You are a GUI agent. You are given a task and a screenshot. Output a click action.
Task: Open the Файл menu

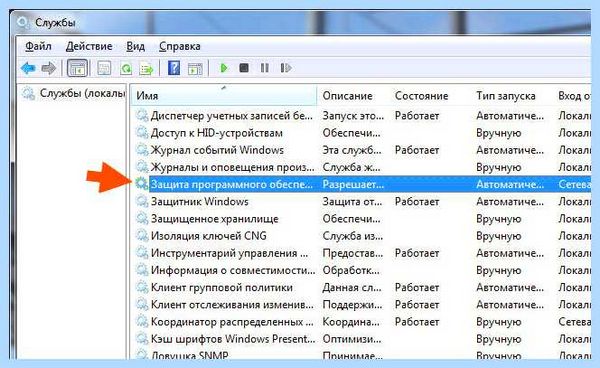click(38, 46)
